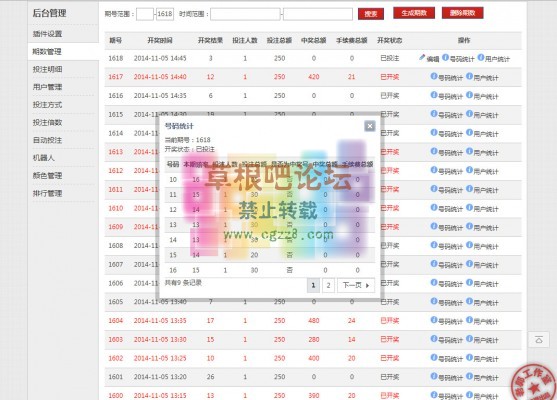
Task: Click the scroll-to-top icon on right edge
Action: (x=539, y=340)
